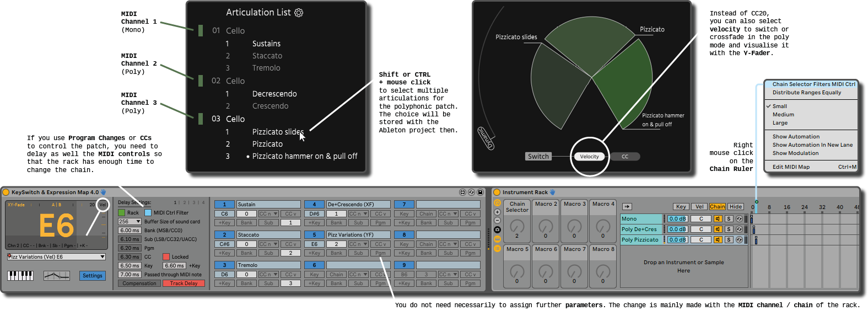The width and height of the screenshot is (868, 321).
Task: Open the buffer size 256 dropdown
Action: coord(130,222)
